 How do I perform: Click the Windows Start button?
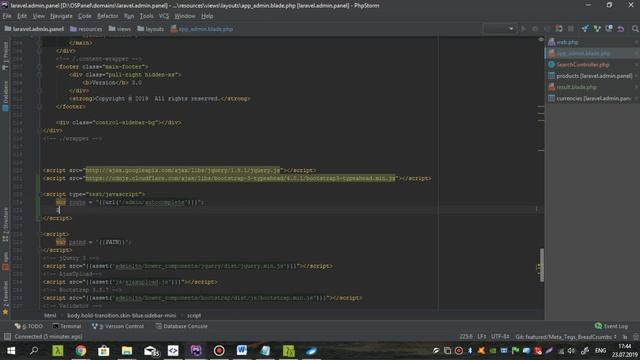(11, 351)
